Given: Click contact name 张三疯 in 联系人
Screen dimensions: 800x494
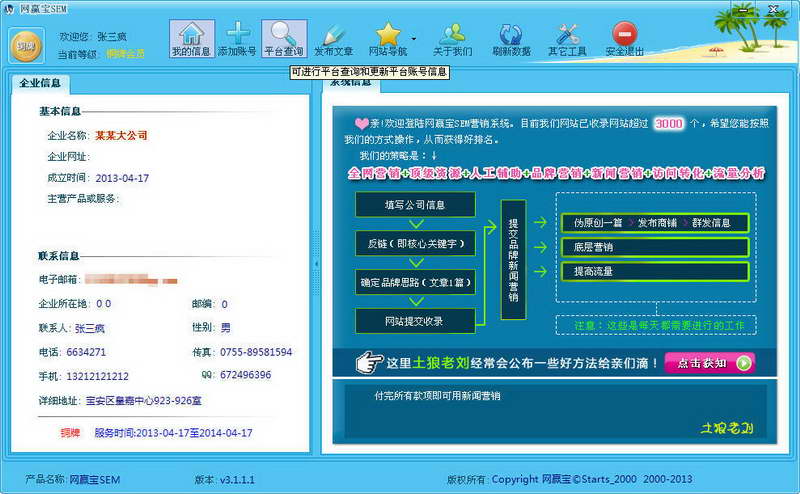Looking at the screenshot, I should pos(90,328).
